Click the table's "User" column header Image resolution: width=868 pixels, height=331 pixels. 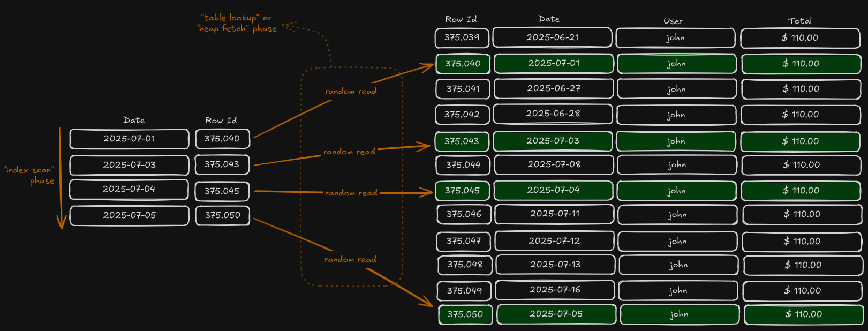(673, 21)
